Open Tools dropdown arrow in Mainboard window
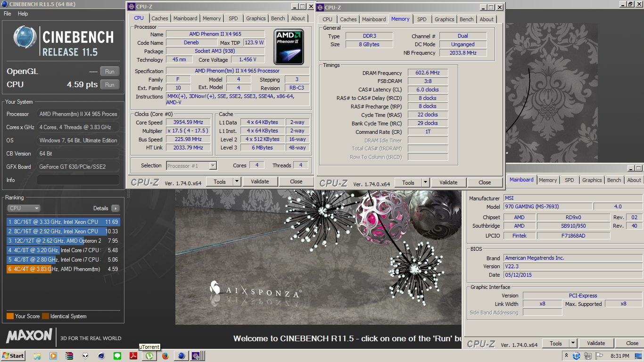 click(x=573, y=343)
